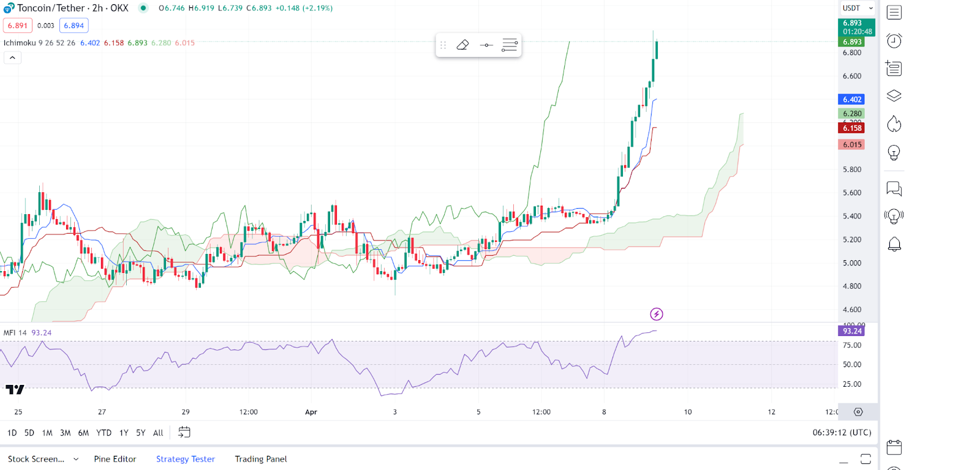Viewport: 980px width, 470px height.
Task: Click the 5.000 price axis level
Action: [x=852, y=263]
